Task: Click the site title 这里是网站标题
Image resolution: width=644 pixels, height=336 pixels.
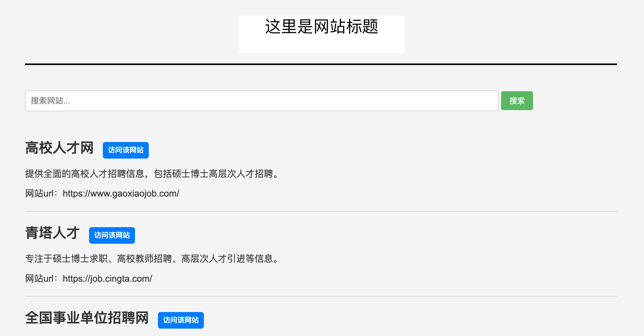Action: pos(321,27)
